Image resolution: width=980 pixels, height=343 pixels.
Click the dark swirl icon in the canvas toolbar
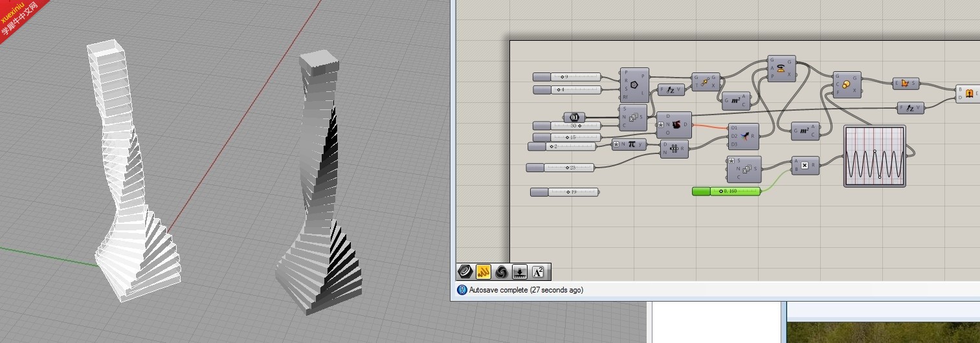pos(502,272)
